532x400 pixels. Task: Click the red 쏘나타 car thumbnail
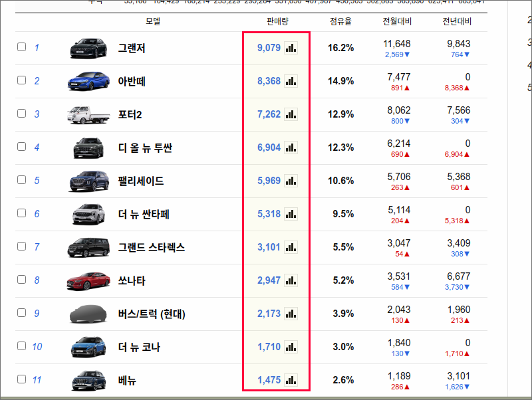(88, 280)
